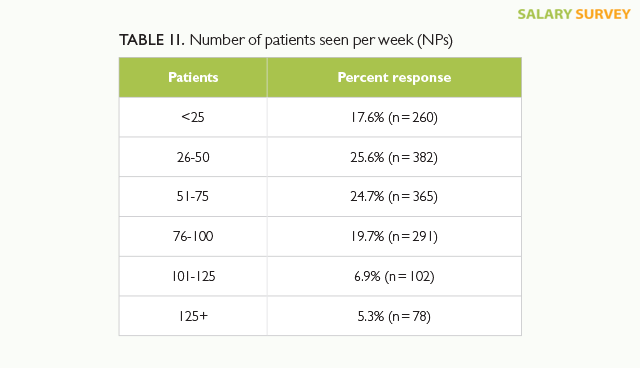Click the 6.9% (n=102) cell
640x368 pixels.
tap(394, 277)
